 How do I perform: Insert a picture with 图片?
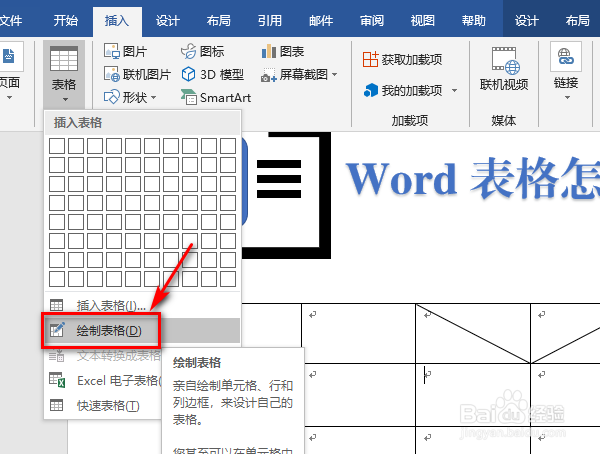pyautogui.click(x=126, y=51)
